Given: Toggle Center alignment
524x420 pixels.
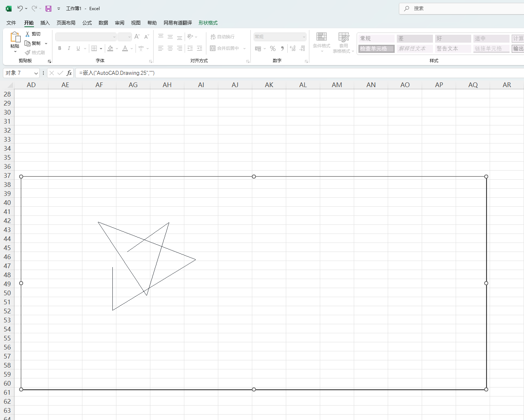Looking at the screenshot, I should click(170, 48).
